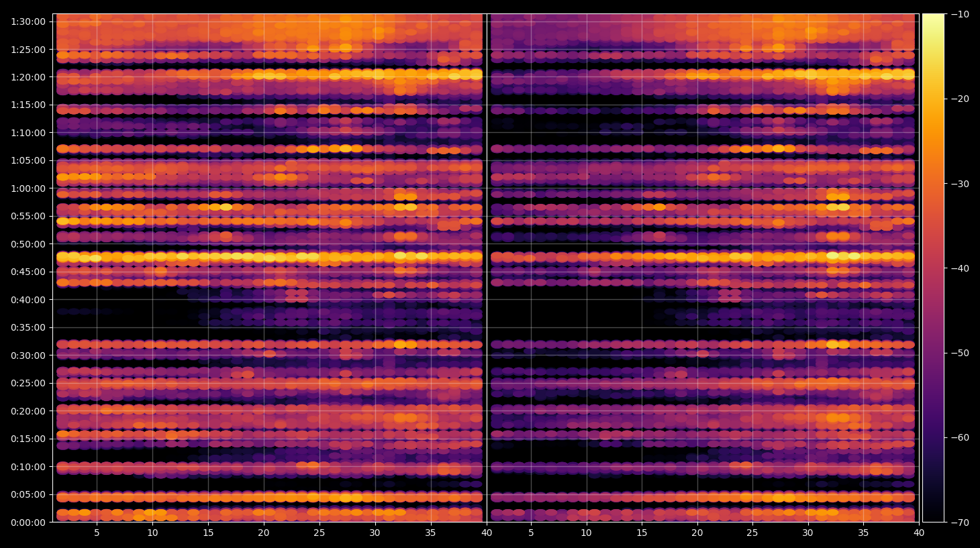Click the 1:25:00 time axis label

pos(28,50)
